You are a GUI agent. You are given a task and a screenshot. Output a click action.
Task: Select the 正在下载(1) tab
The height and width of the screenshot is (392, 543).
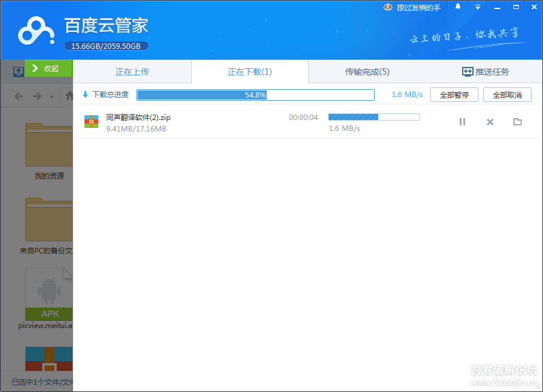pos(250,72)
